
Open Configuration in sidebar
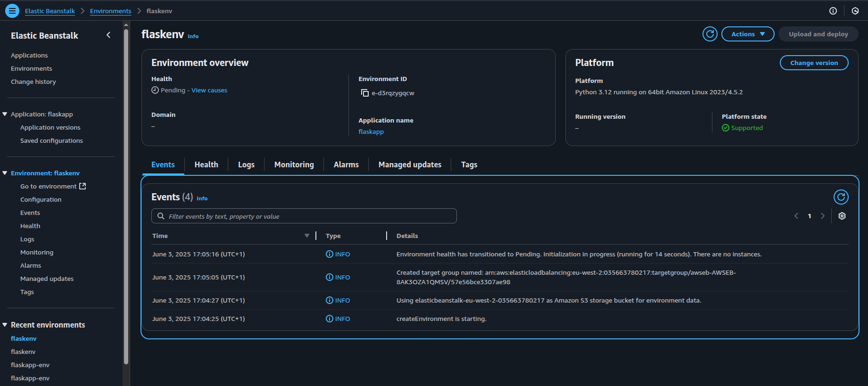click(x=41, y=199)
